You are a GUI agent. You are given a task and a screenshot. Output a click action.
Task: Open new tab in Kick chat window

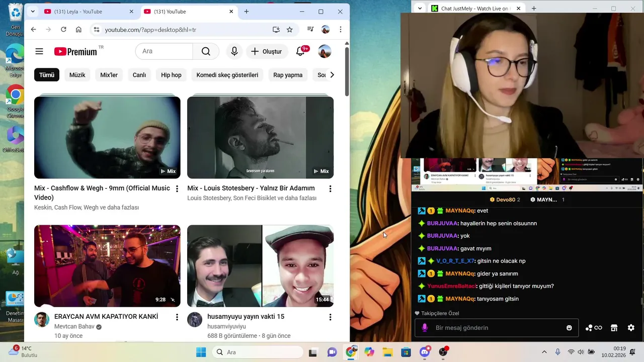point(534,8)
